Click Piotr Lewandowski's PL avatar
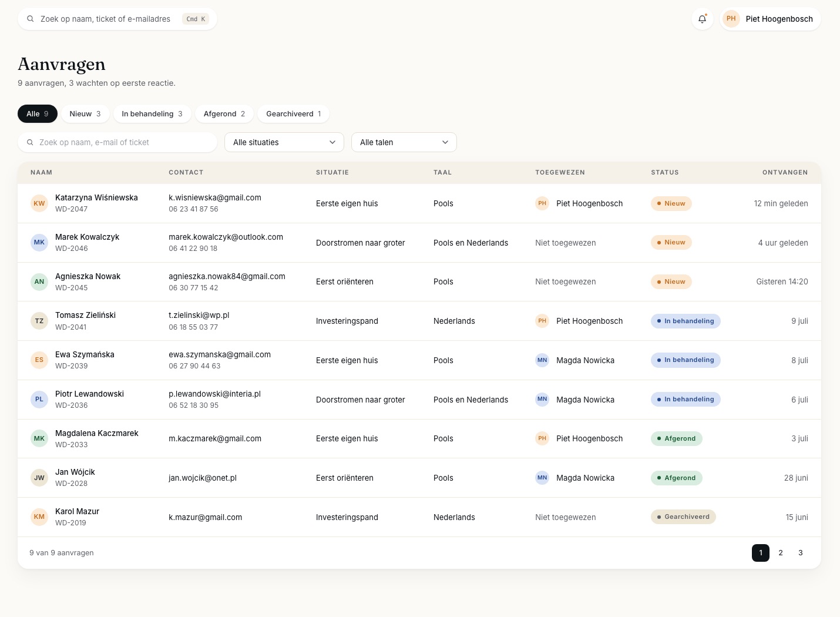Image resolution: width=840 pixels, height=617 pixels. coord(39,400)
